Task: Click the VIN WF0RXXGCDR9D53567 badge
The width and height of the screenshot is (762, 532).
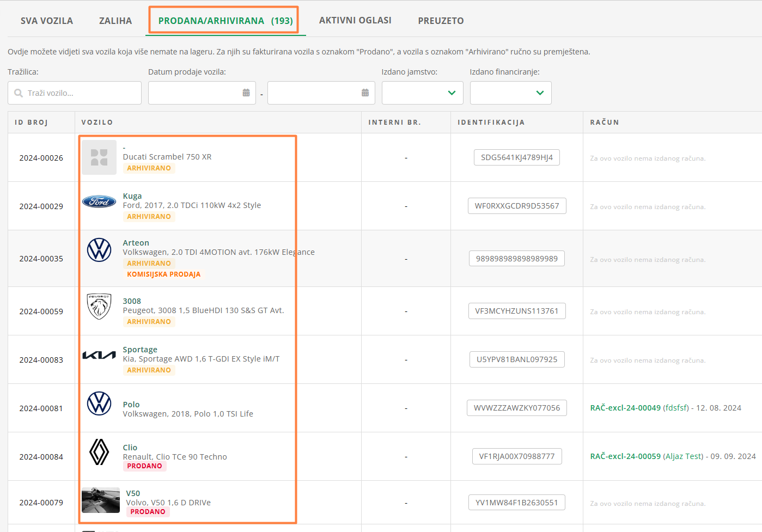Action: tap(517, 206)
